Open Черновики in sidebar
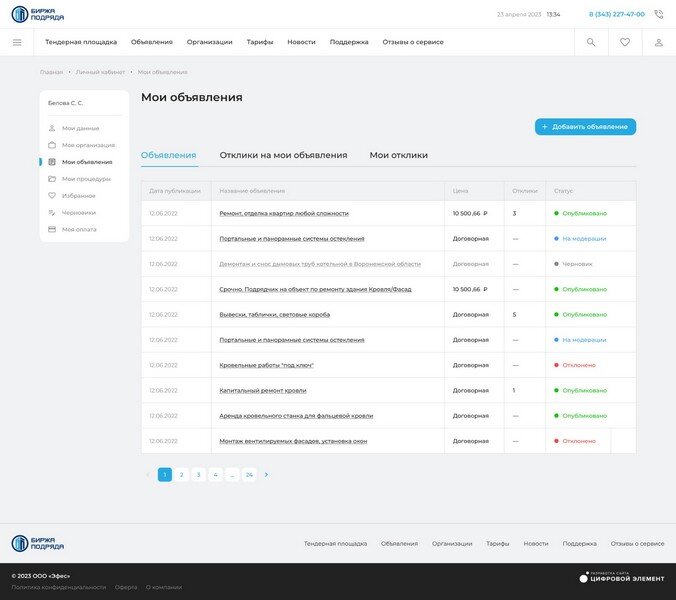Screen dimensions: 676x600 (79, 212)
